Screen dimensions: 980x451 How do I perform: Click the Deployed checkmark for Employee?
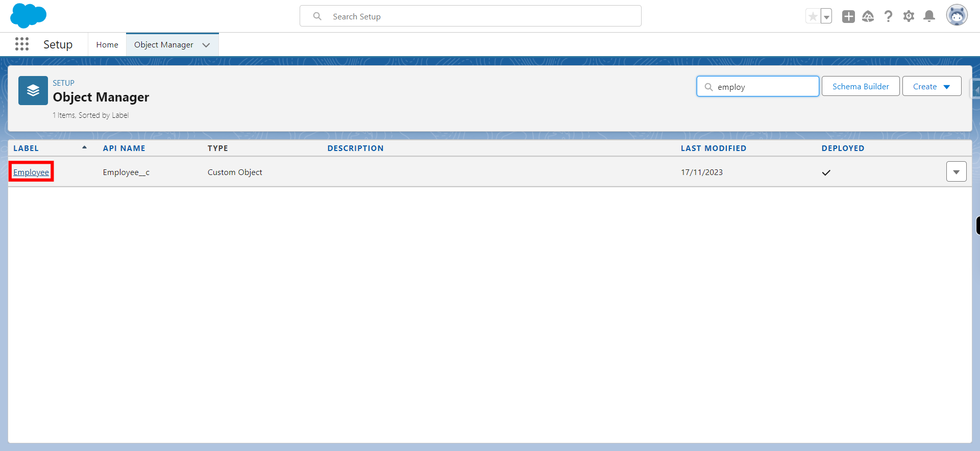pos(826,172)
